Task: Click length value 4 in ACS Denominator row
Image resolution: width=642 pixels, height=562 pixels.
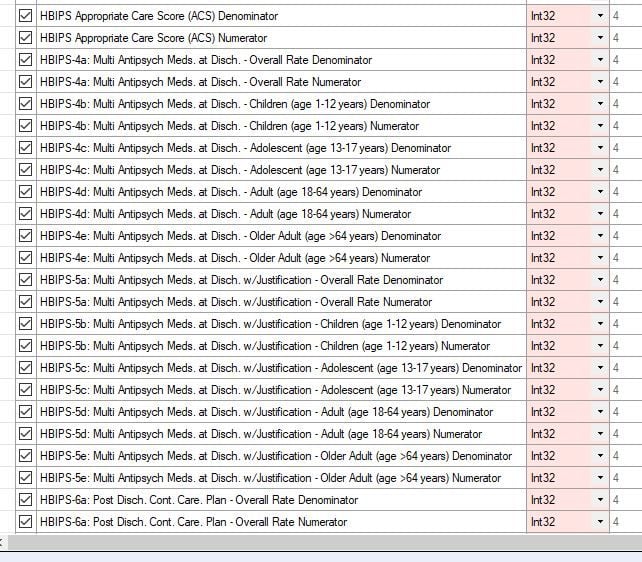Action: (x=616, y=16)
